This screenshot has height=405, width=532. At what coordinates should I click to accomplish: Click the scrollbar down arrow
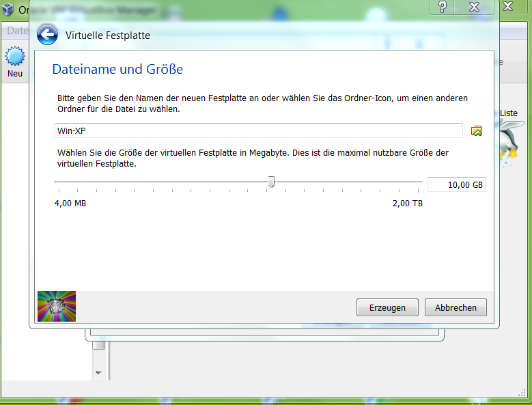pos(98,373)
